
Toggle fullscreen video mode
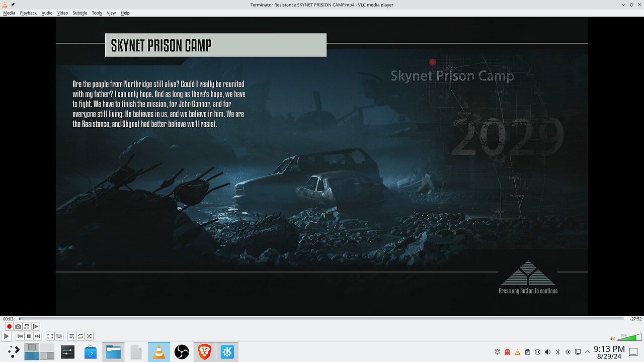click(x=50, y=336)
